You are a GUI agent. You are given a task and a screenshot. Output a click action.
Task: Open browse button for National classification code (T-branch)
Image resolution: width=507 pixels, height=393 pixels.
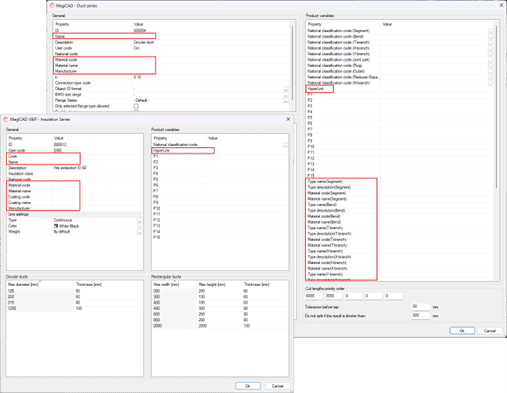pyautogui.click(x=490, y=42)
